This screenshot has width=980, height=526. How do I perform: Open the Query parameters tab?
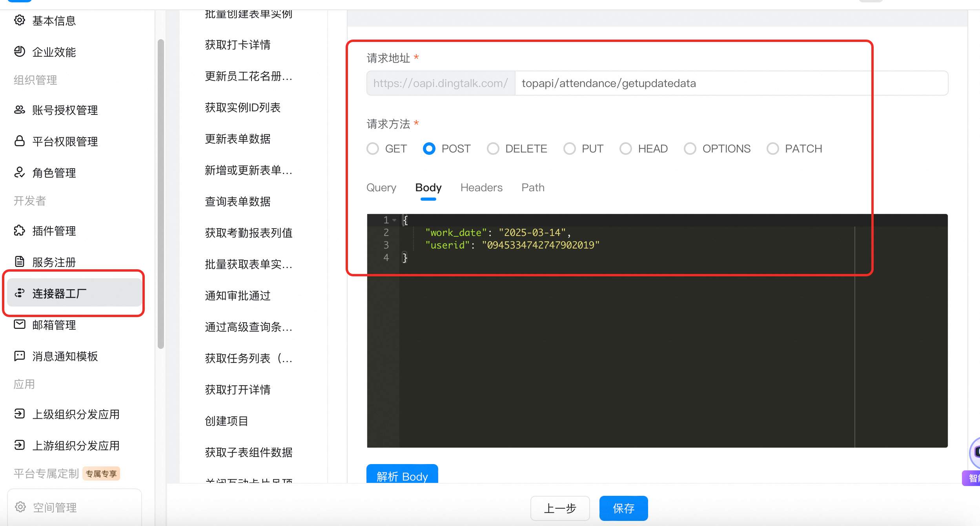tap(381, 188)
